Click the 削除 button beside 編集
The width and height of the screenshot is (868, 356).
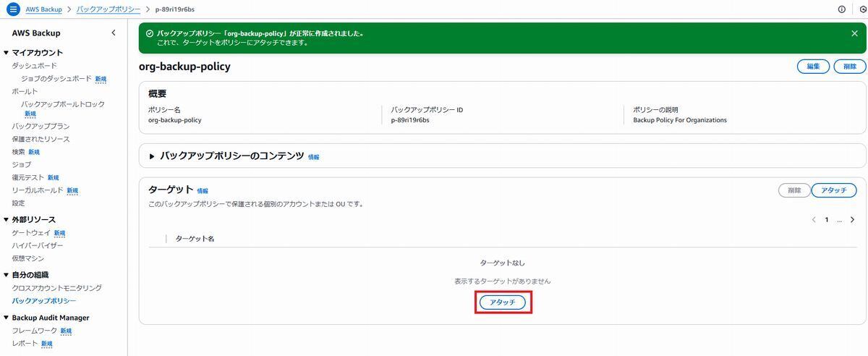point(850,67)
